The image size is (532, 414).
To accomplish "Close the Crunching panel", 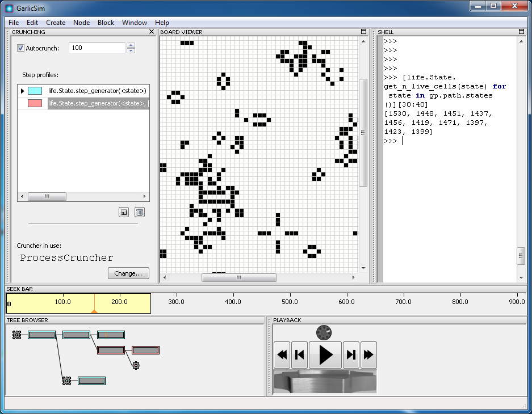I will [x=152, y=32].
